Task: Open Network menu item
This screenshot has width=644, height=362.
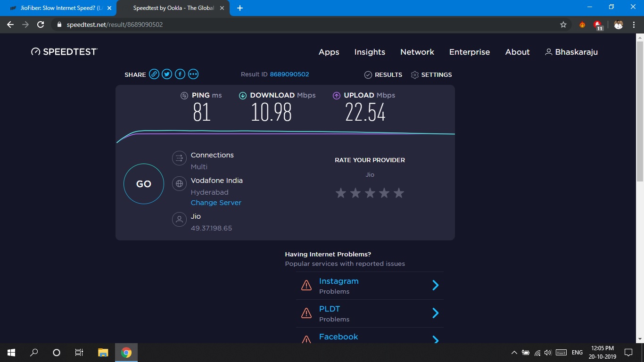Action: click(417, 52)
